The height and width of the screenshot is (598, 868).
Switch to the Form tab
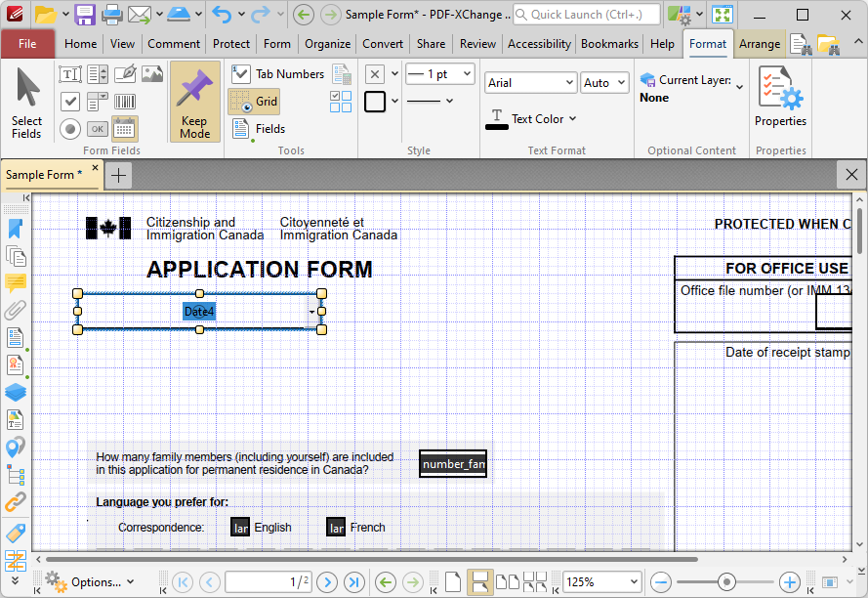point(276,44)
